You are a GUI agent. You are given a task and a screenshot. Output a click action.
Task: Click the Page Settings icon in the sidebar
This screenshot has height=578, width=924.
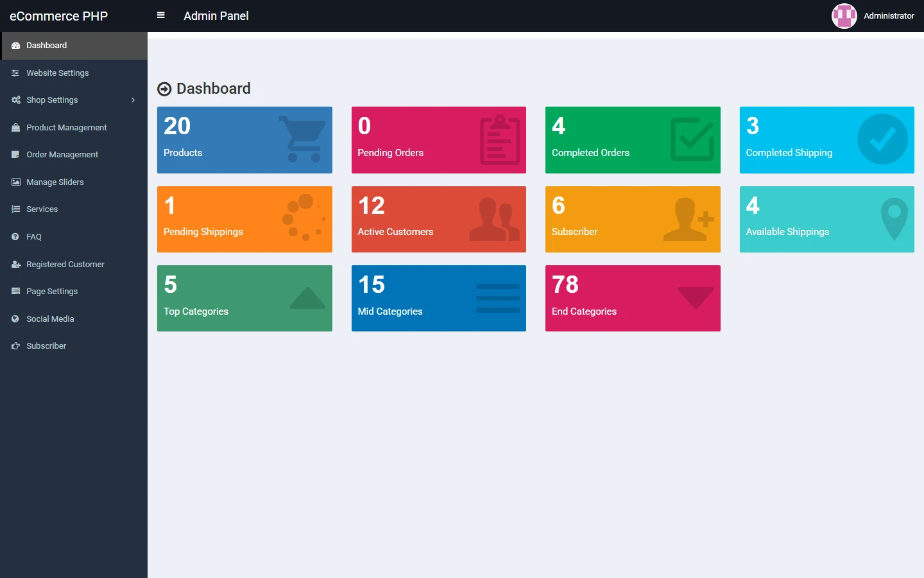point(15,292)
